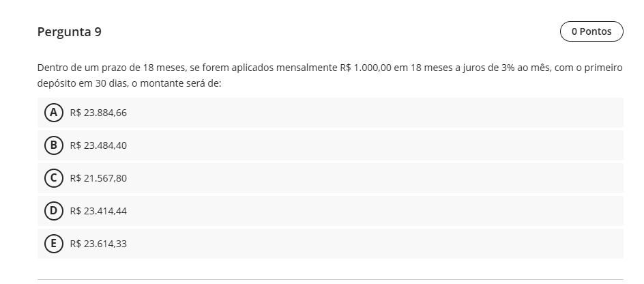Screen dimensions: 644x284
Task: Click the answer text R$ 21.567,80
Action: click(x=98, y=178)
